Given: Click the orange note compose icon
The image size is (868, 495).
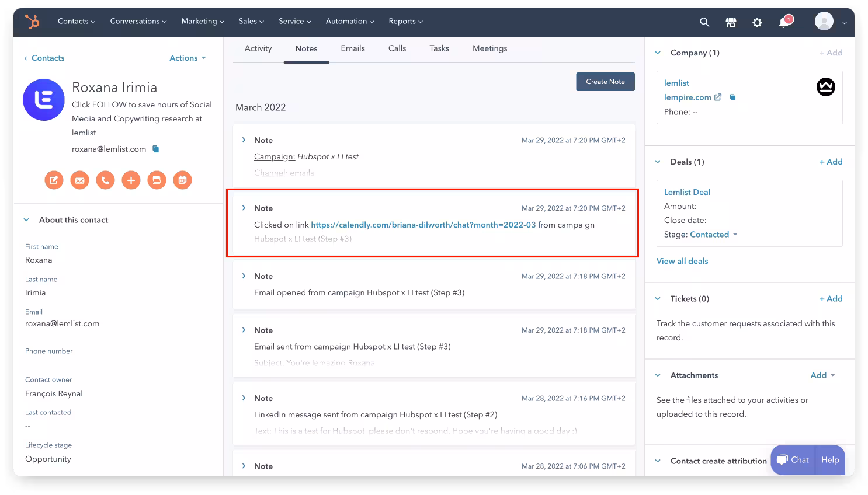Looking at the screenshot, I should point(54,180).
